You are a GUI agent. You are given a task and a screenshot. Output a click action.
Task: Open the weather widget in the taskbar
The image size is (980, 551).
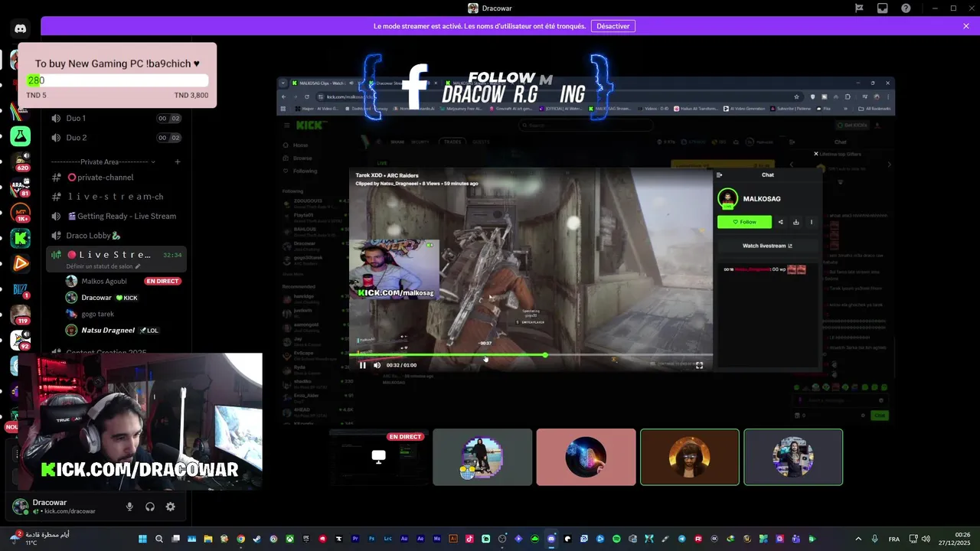38,539
